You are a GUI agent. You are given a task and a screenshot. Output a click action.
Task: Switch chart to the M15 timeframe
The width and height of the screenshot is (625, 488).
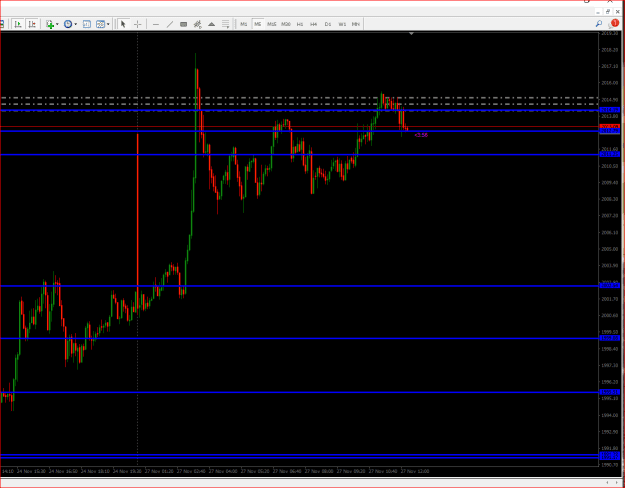[271, 24]
